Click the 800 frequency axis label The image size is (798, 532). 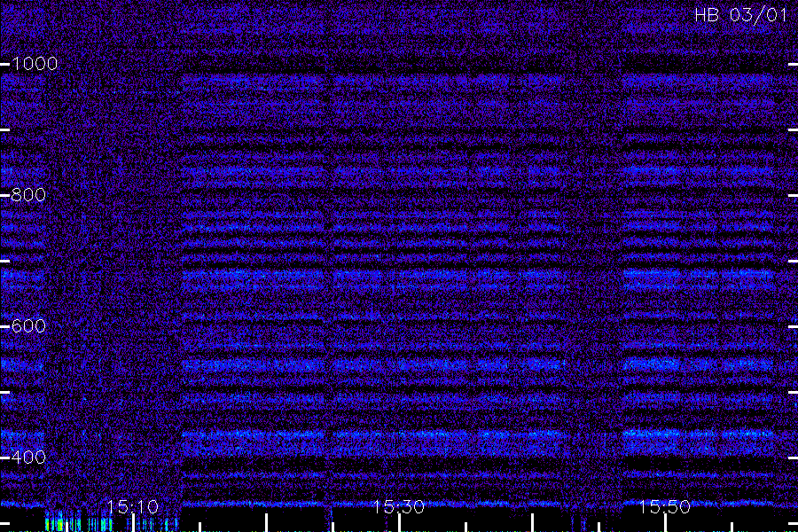pos(28,194)
